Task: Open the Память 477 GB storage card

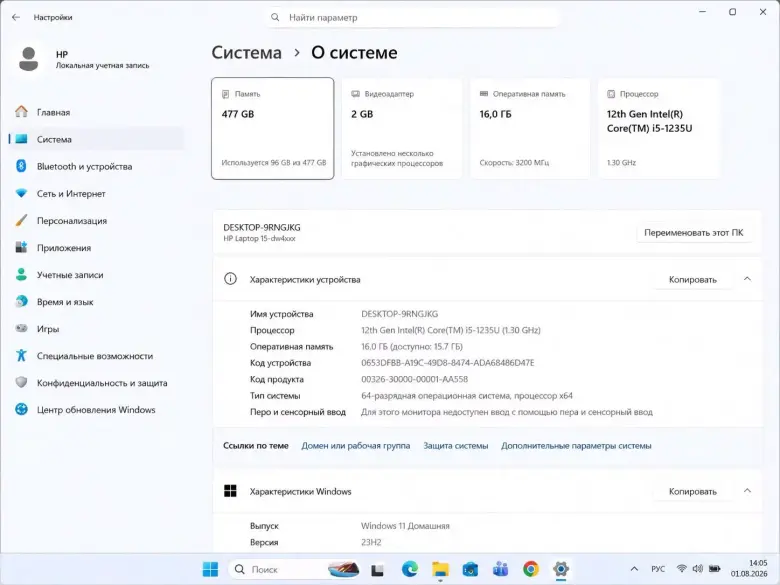Action: [x=273, y=128]
